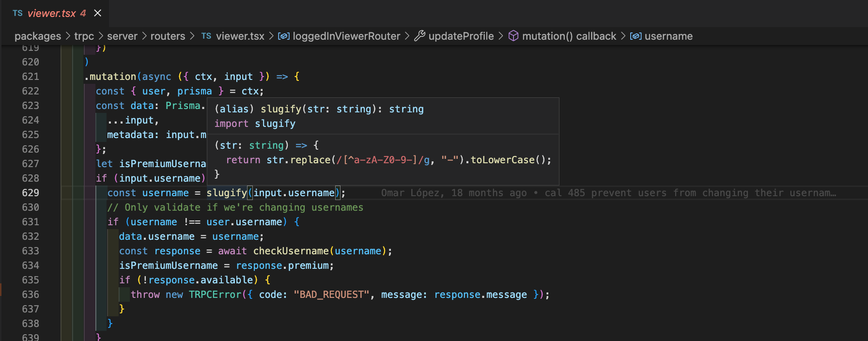Open the packages breadcrumb segment
The height and width of the screenshot is (341, 868).
tap(38, 36)
